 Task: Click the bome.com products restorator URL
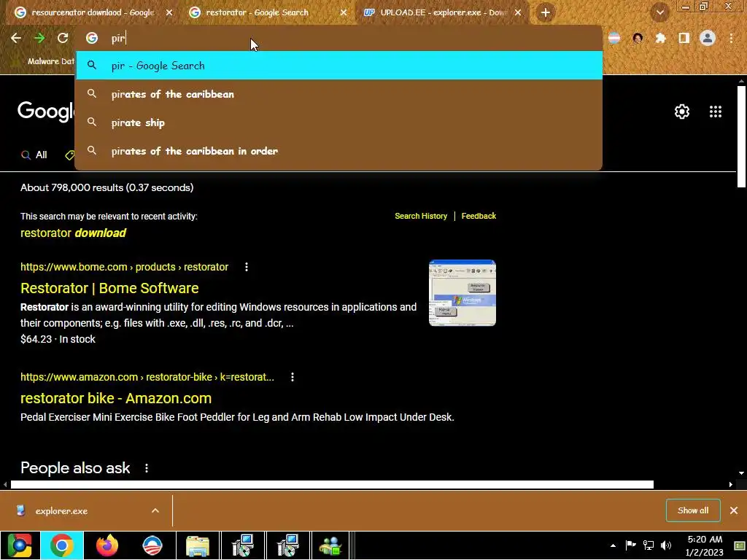124,267
